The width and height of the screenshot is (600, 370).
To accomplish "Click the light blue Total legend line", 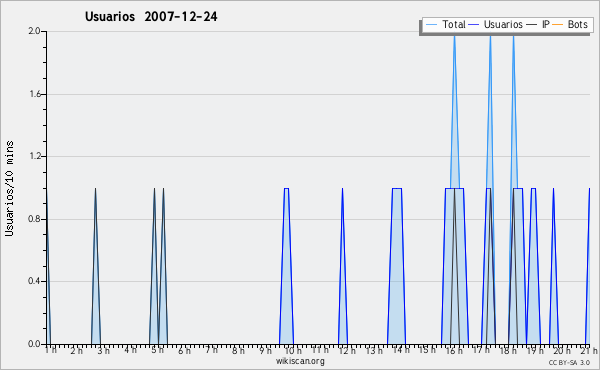I will tap(431, 25).
